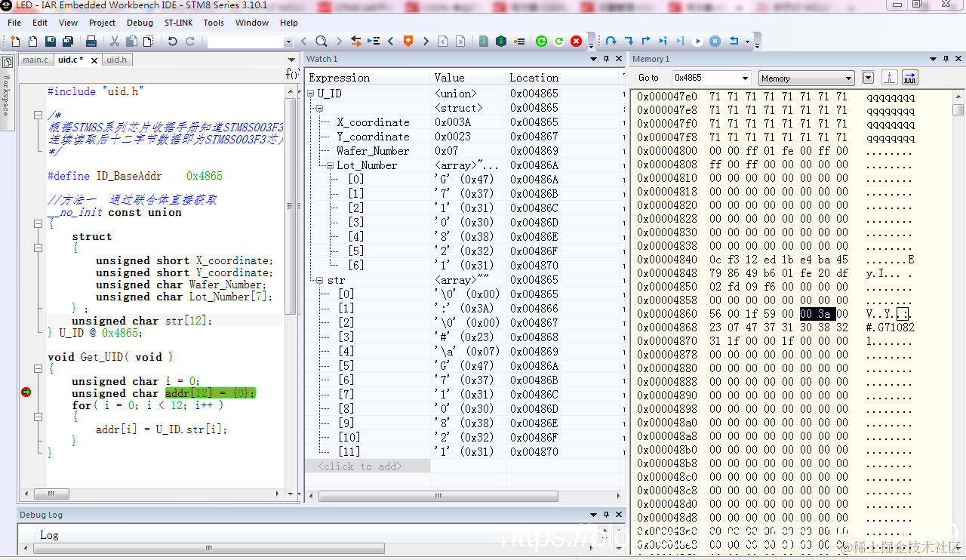Viewport: 966px width, 560px height.
Task: Open the ST-LINK menu
Action: (178, 23)
